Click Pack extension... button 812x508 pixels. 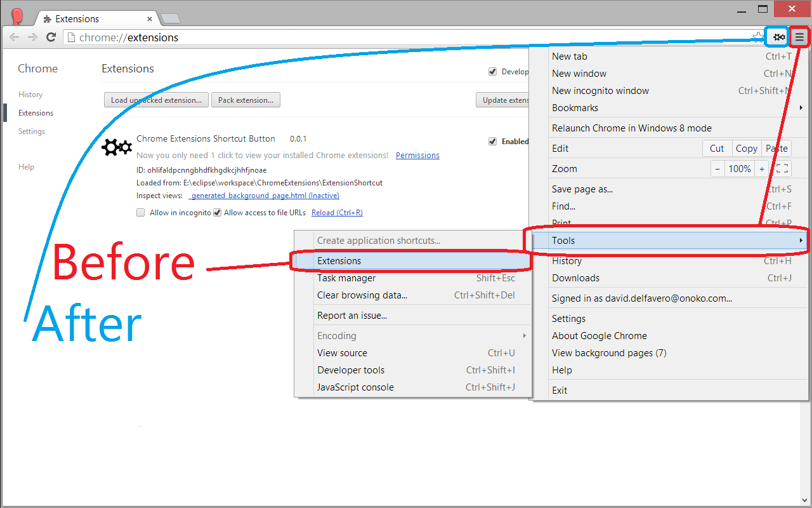coord(246,100)
